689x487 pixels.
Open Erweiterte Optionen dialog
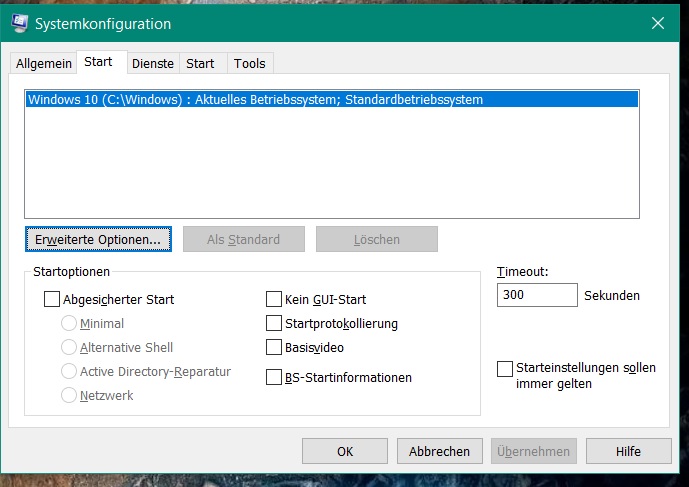tap(98, 239)
